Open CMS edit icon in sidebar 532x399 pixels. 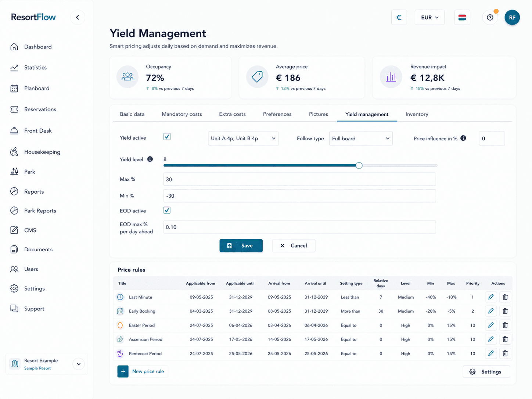pyautogui.click(x=14, y=230)
